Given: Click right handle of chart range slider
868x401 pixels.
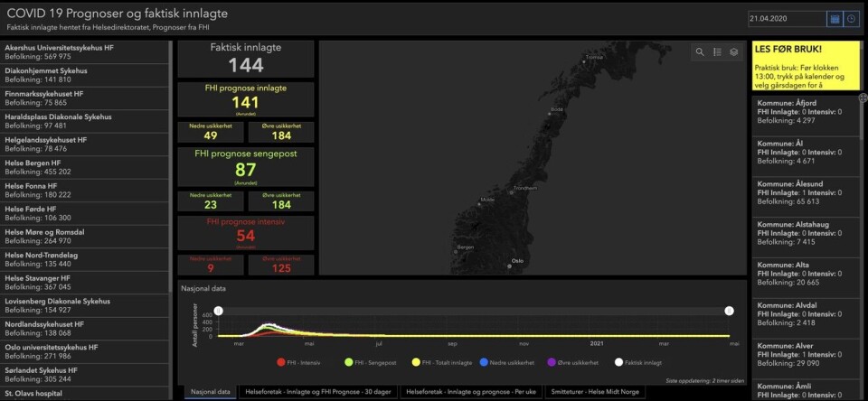Looking at the screenshot, I should click(729, 311).
